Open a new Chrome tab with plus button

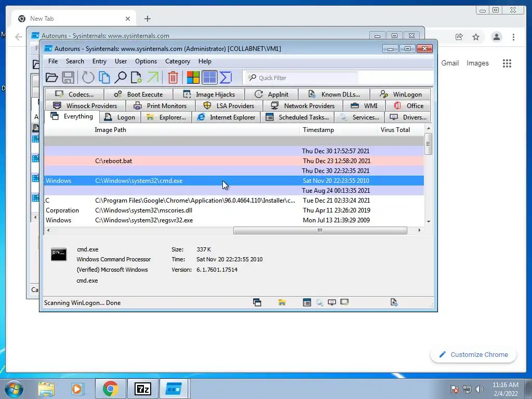pos(147,19)
